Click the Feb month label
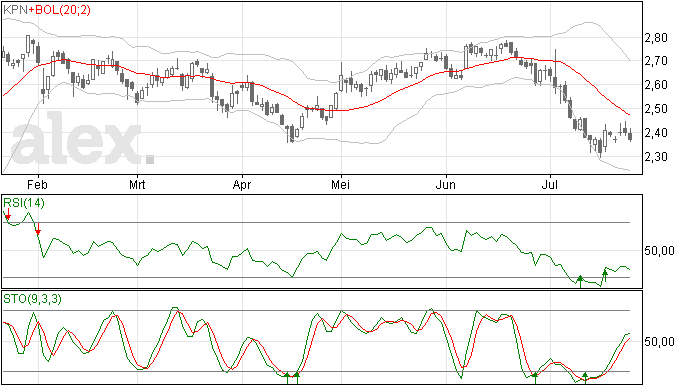This screenshot has width=690, height=387. 37,185
